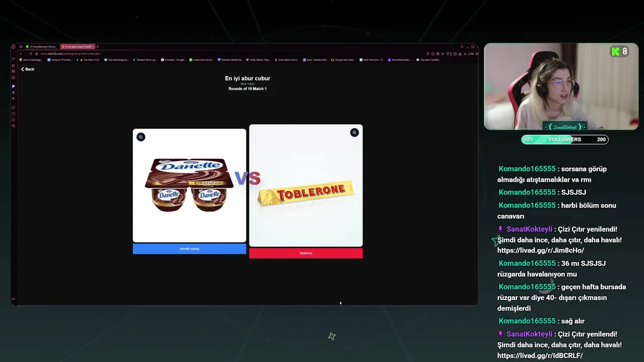644x362 pixels.
Task: Click the search icon in browser title bar
Action: click(462, 46)
